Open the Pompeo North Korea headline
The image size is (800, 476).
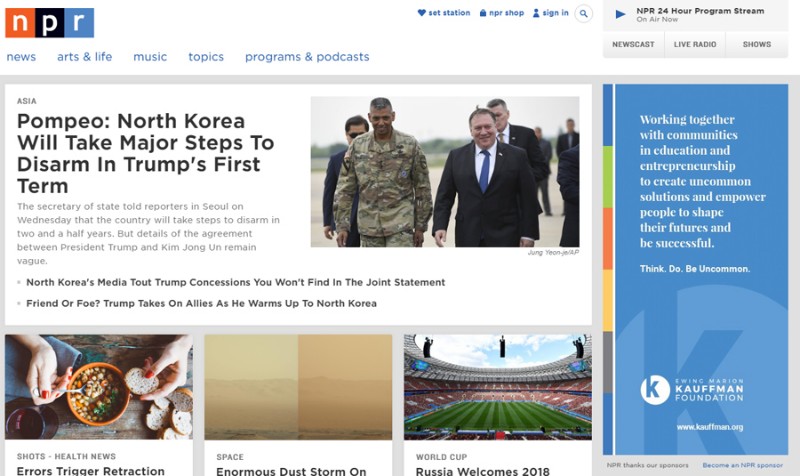click(146, 153)
